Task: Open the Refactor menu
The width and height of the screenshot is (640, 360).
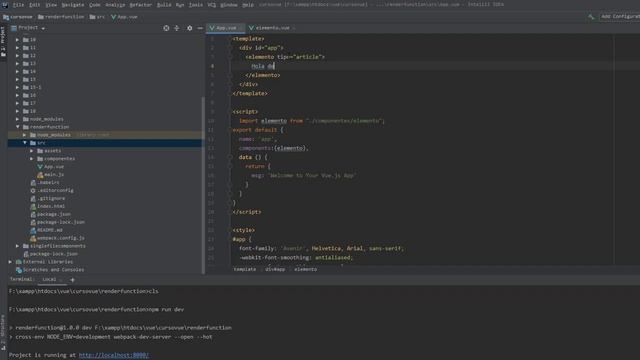Action: click(140, 5)
